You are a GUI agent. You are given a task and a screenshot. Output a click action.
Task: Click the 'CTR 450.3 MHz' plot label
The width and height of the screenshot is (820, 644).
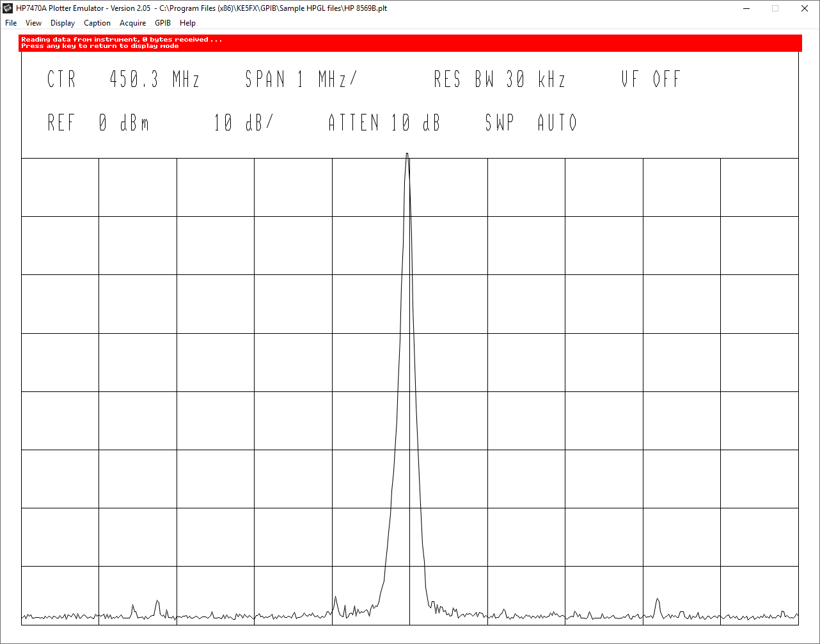click(x=123, y=79)
